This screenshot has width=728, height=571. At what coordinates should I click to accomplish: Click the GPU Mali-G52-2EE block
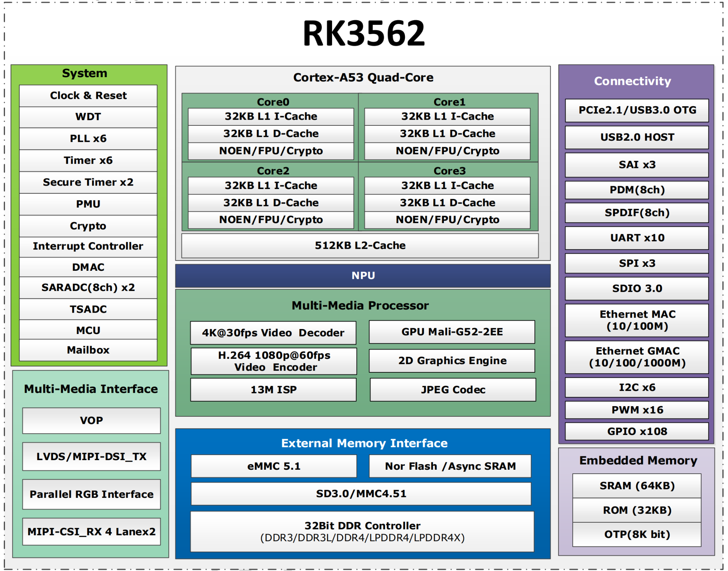click(x=452, y=332)
